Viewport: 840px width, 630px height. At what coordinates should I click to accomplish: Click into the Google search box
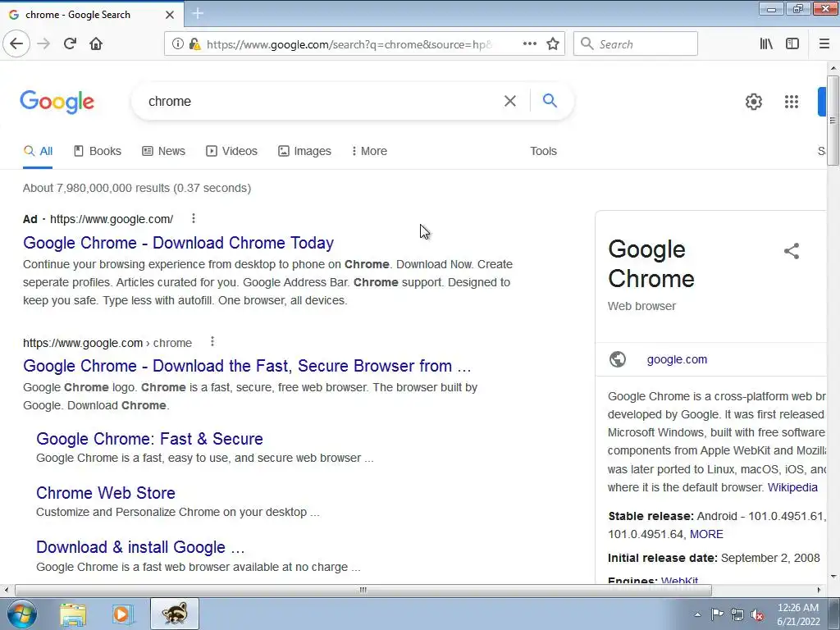point(322,101)
